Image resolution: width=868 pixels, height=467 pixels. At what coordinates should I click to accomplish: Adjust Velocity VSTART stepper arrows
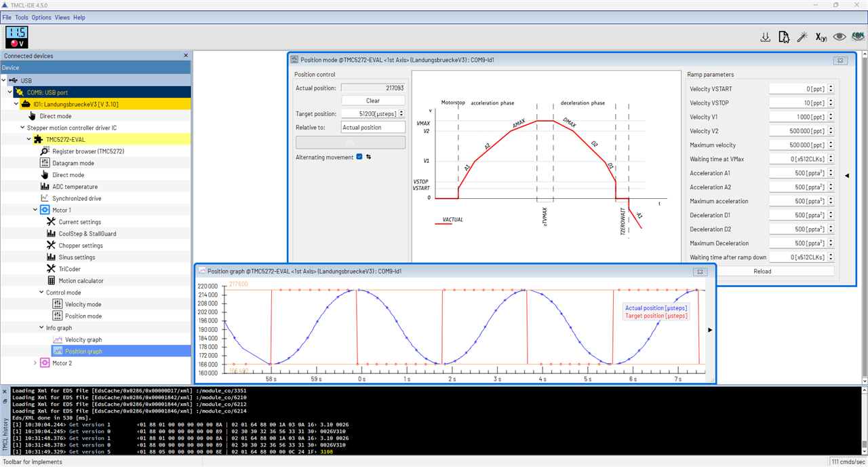831,89
